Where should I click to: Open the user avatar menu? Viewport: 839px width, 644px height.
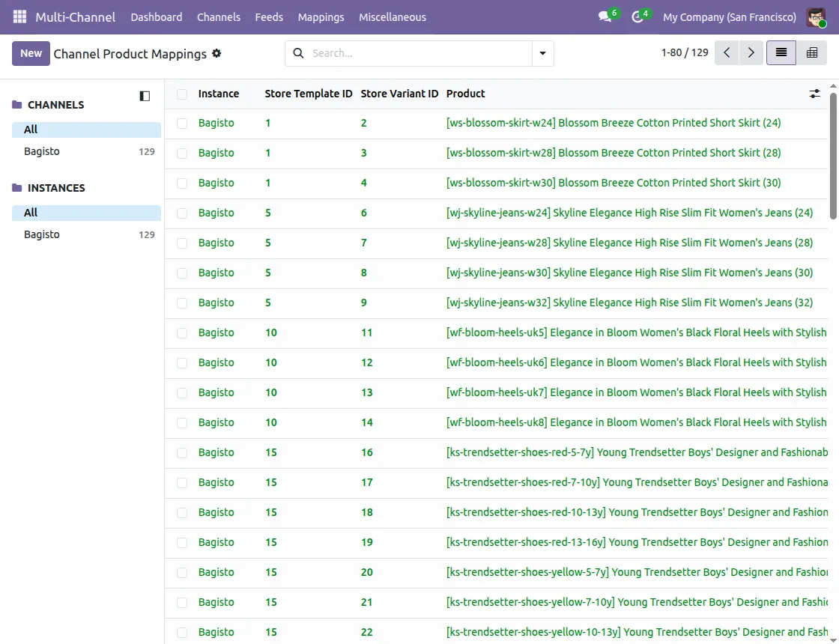816,17
